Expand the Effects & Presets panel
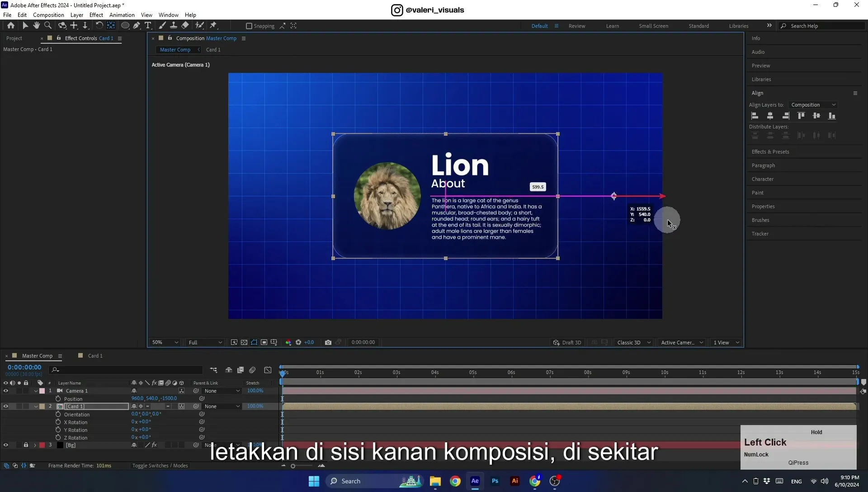The image size is (868, 492). pyautogui.click(x=770, y=152)
